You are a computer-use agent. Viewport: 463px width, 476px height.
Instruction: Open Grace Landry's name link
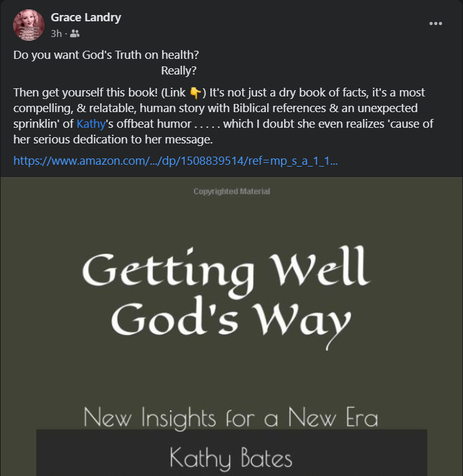[86, 18]
